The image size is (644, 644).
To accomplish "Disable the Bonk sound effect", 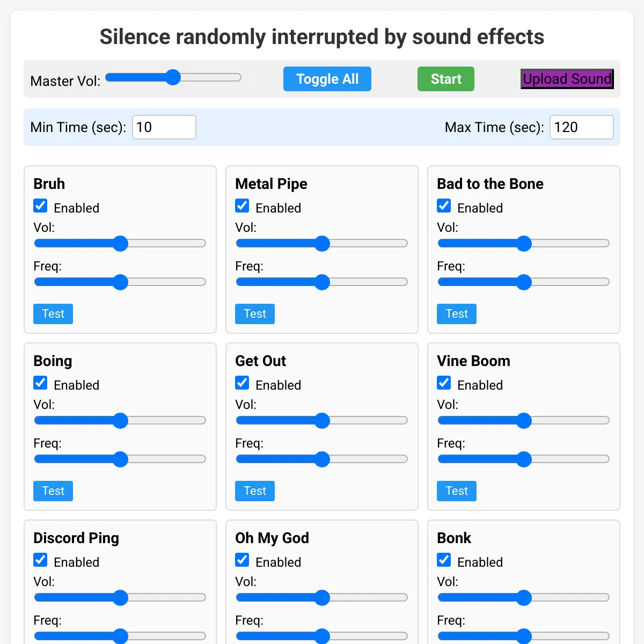I will click(x=444, y=560).
